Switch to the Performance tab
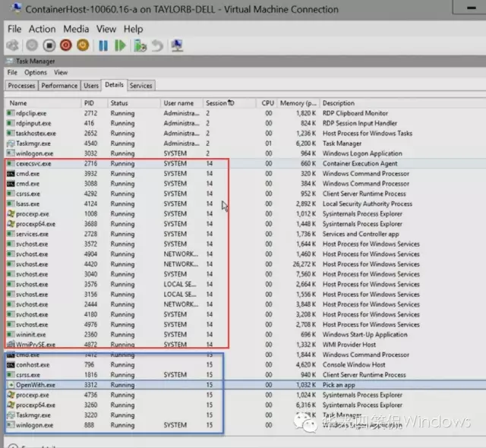The height and width of the screenshot is (448, 486). click(x=59, y=86)
